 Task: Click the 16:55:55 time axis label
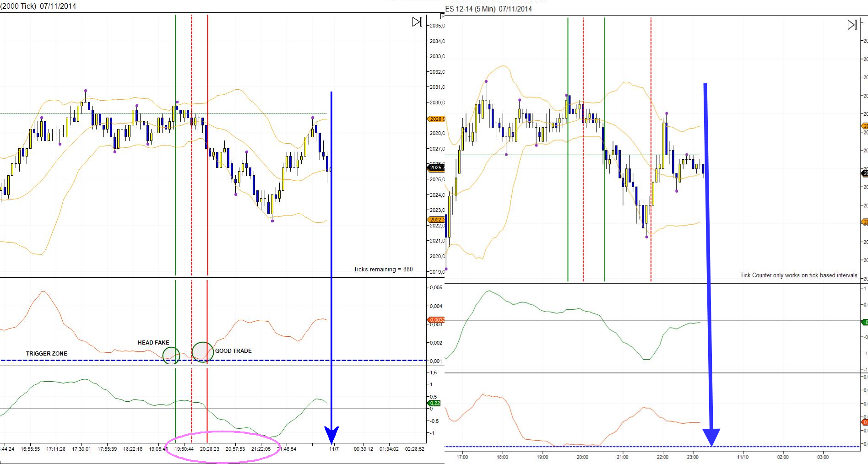click(x=30, y=449)
